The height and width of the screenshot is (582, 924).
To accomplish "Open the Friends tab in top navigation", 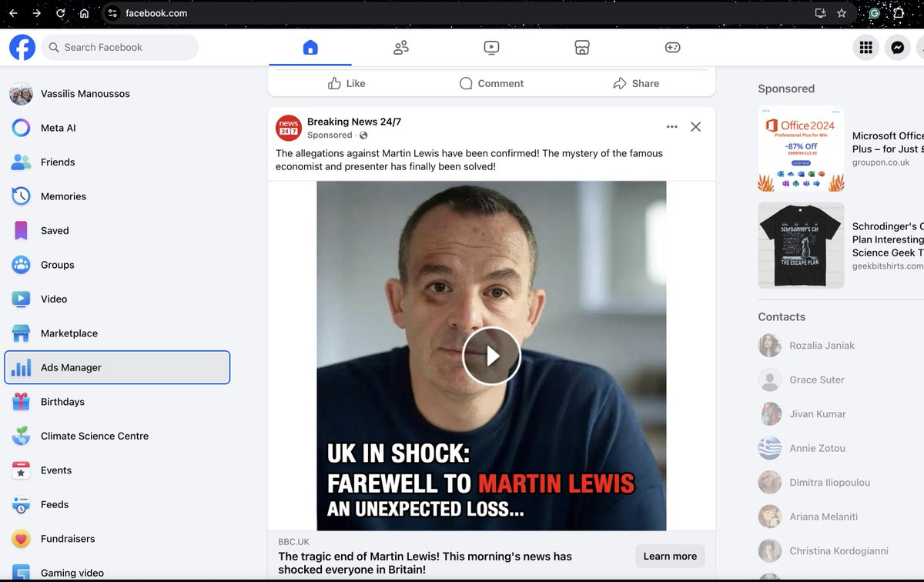I will [400, 48].
